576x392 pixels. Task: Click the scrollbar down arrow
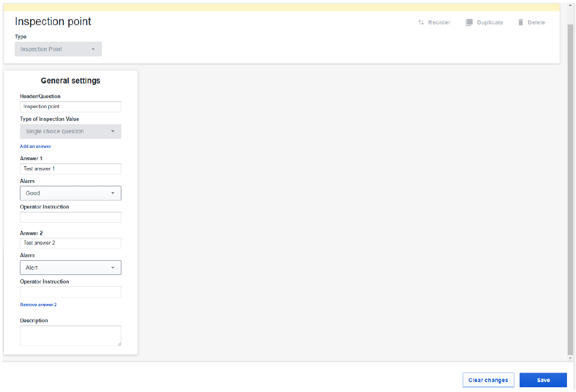570,358
